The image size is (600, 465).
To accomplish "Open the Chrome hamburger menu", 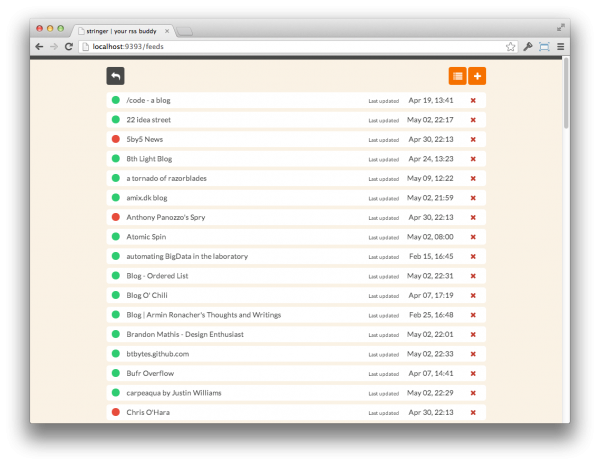I will pyautogui.click(x=561, y=47).
